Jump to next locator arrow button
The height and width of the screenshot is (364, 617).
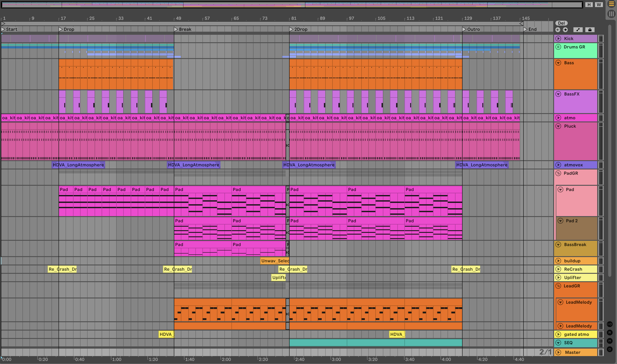[565, 30]
